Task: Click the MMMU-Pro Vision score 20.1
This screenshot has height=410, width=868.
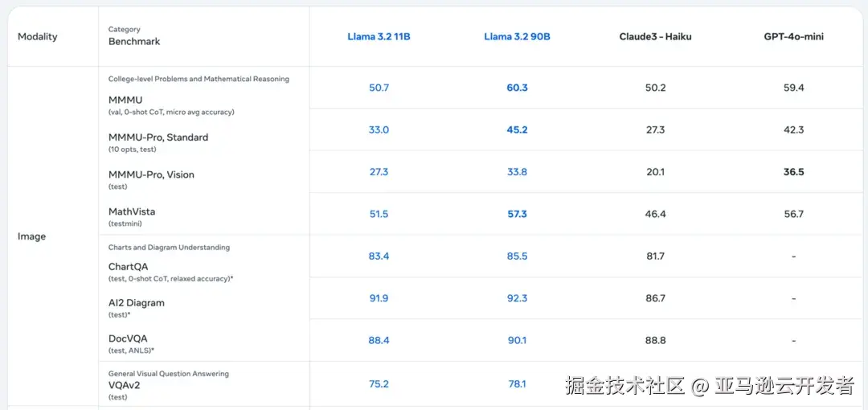Action: [x=656, y=172]
